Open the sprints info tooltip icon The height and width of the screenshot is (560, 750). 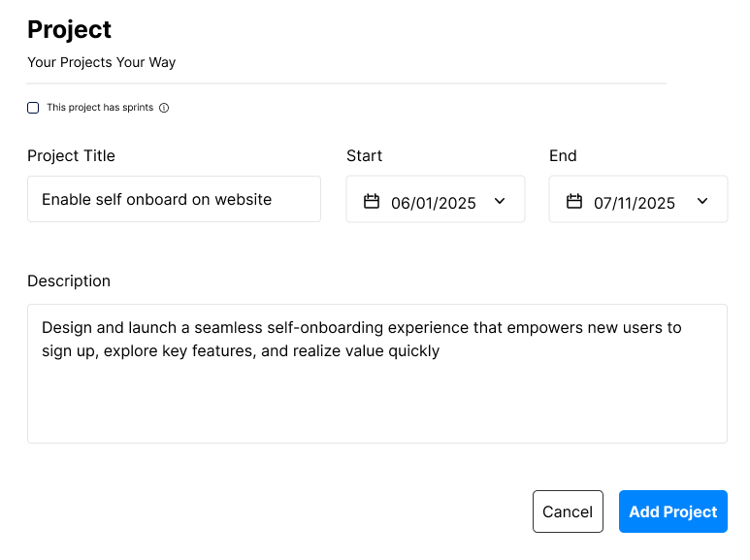(164, 108)
